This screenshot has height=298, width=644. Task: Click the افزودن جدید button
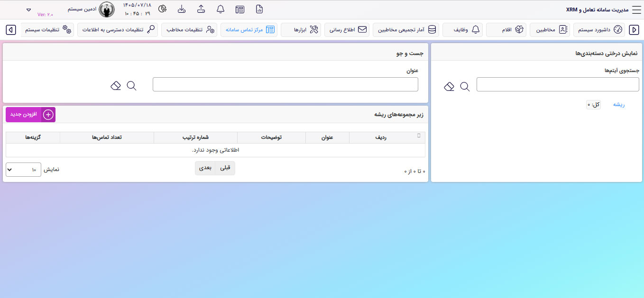(30, 115)
